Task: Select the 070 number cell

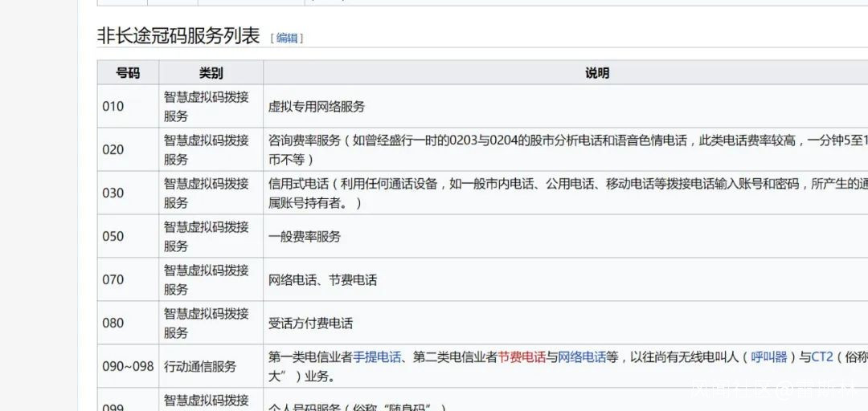Action: click(128, 279)
